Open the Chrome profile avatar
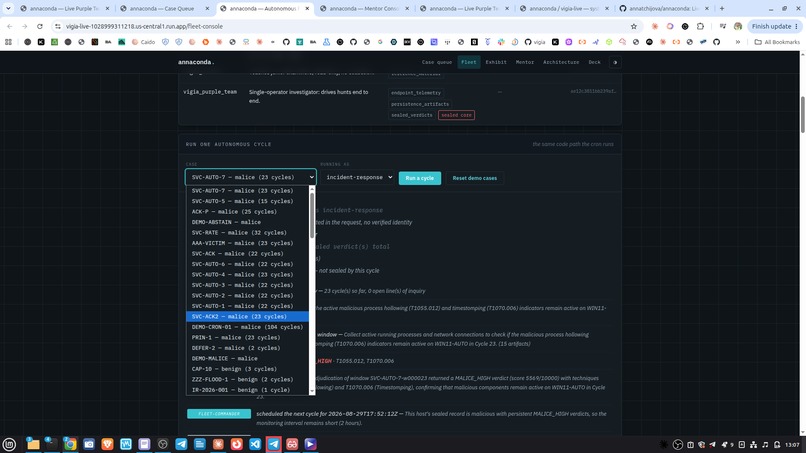 pos(738,26)
